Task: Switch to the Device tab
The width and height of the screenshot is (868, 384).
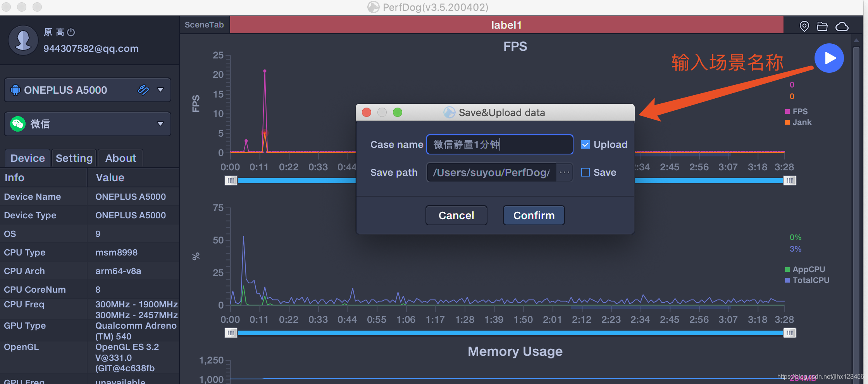Action: pos(28,158)
